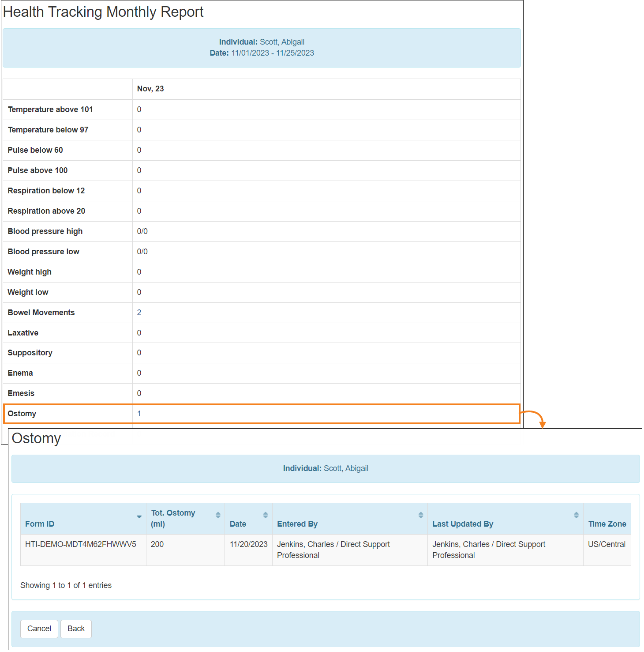Select the Suppository row label

click(30, 353)
